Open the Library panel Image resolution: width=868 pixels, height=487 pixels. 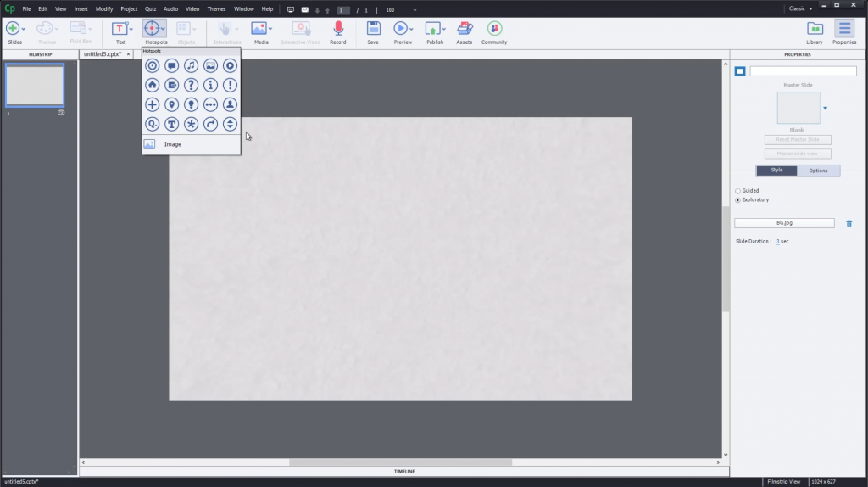[815, 33]
